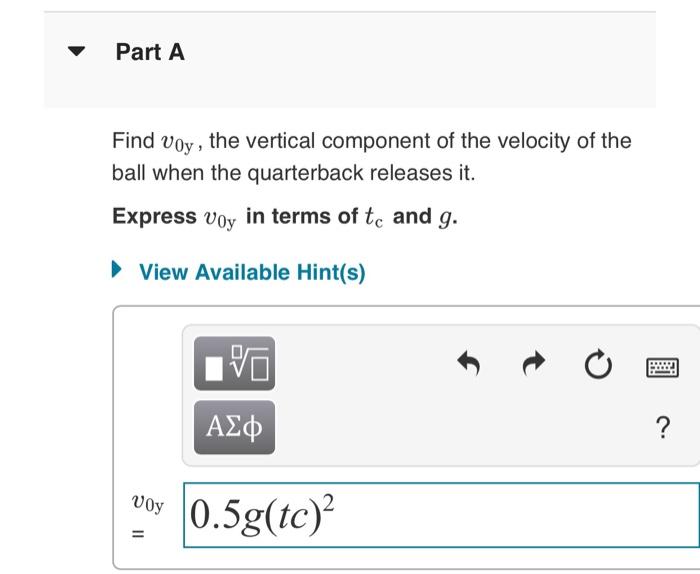Open the math templates fraction and root button
700x574 pixels.
pos(234,363)
